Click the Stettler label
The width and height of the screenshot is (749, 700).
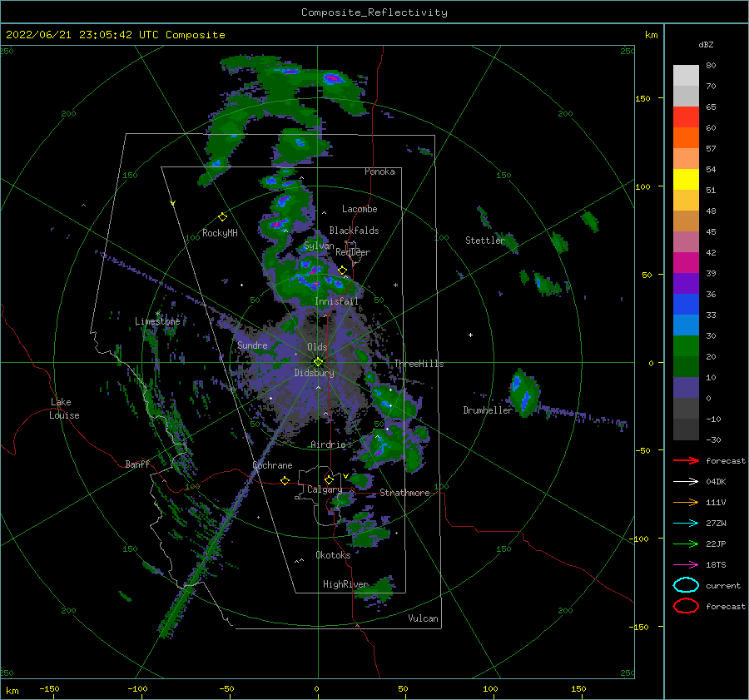(485, 241)
